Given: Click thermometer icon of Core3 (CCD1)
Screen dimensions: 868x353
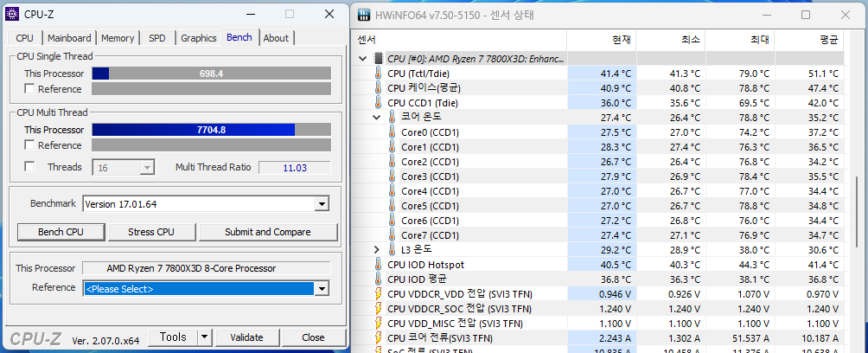Looking at the screenshot, I should 393,176.
